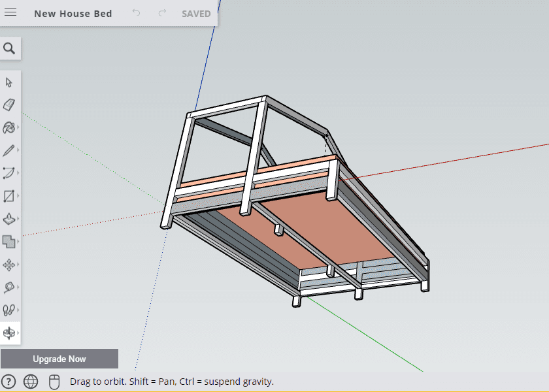Select the Arc drawing tool
549x392 pixels.
click(8, 173)
